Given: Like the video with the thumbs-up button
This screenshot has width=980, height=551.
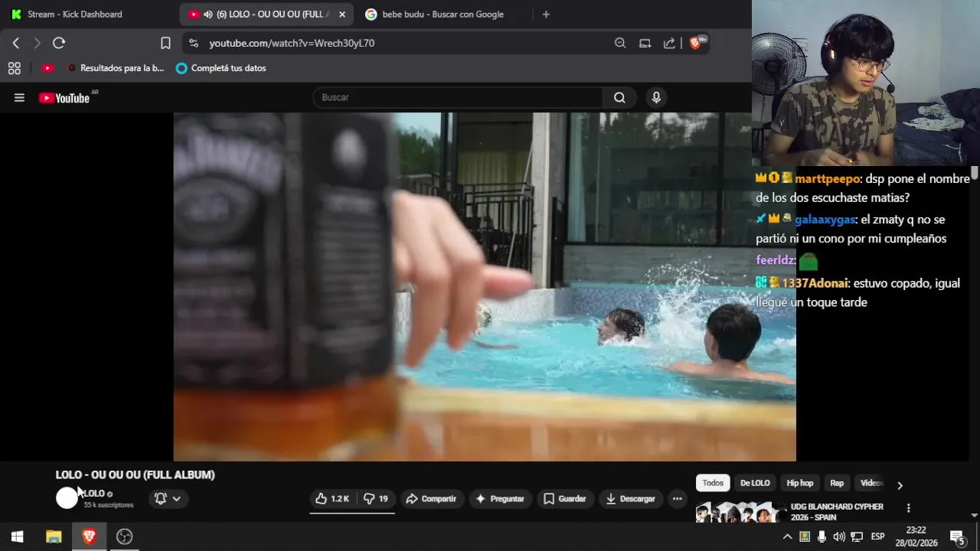Looking at the screenshot, I should point(332,498).
